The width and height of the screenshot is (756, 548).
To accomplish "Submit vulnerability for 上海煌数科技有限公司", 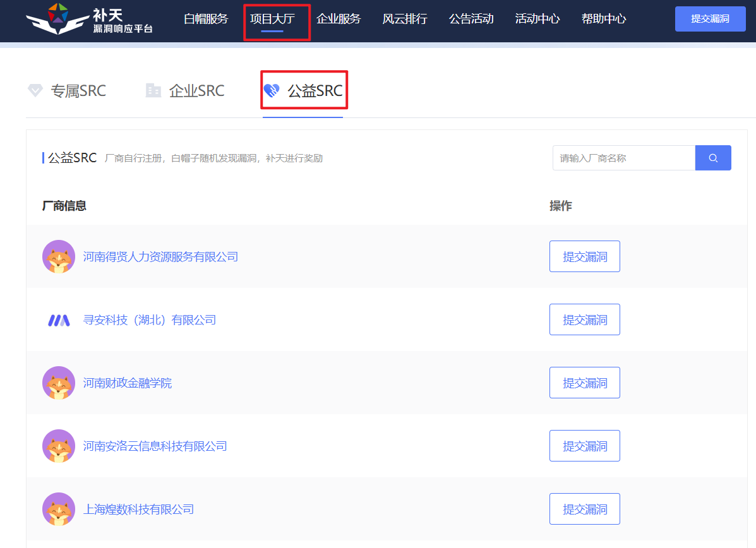I will point(585,509).
